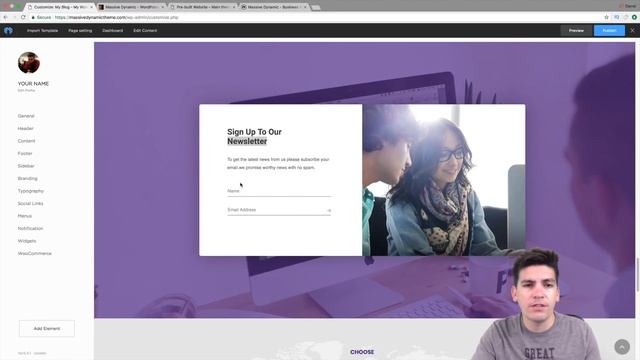Switch to Customize: My Blog browser tab

point(59,7)
